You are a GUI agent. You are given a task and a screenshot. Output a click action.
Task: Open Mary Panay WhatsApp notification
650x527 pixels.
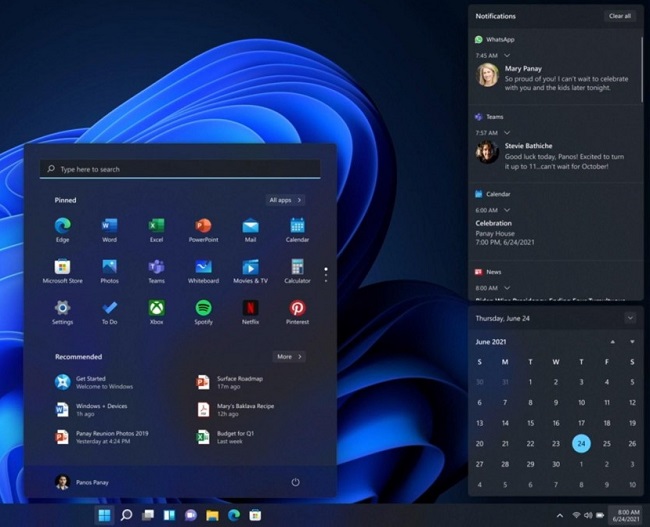pyautogui.click(x=554, y=78)
